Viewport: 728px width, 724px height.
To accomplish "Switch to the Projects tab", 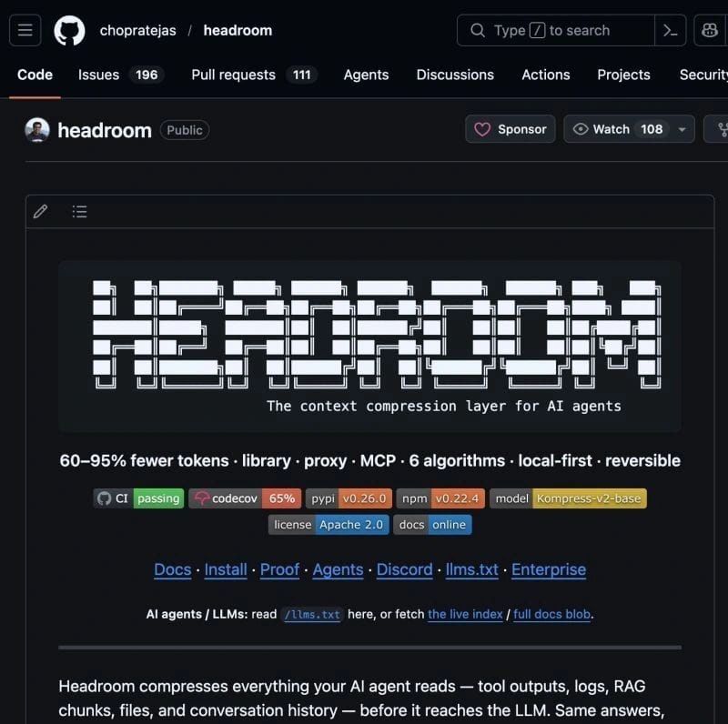I will (623, 75).
